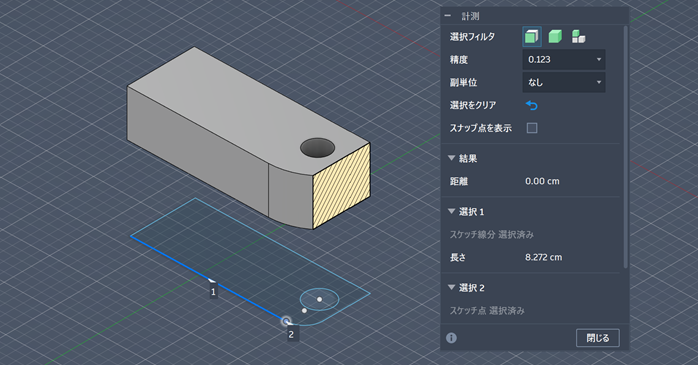Click the blue clear selection arrow icon
698x365 pixels.
click(532, 105)
